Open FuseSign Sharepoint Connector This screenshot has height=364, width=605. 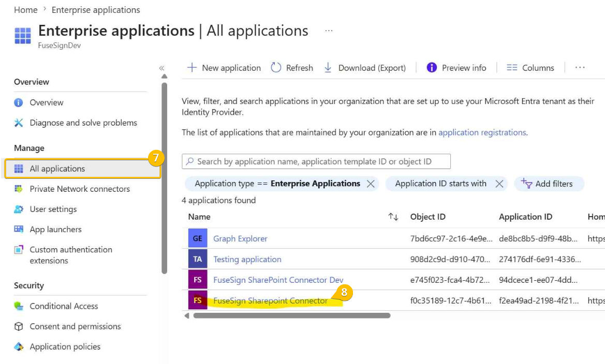click(x=271, y=300)
